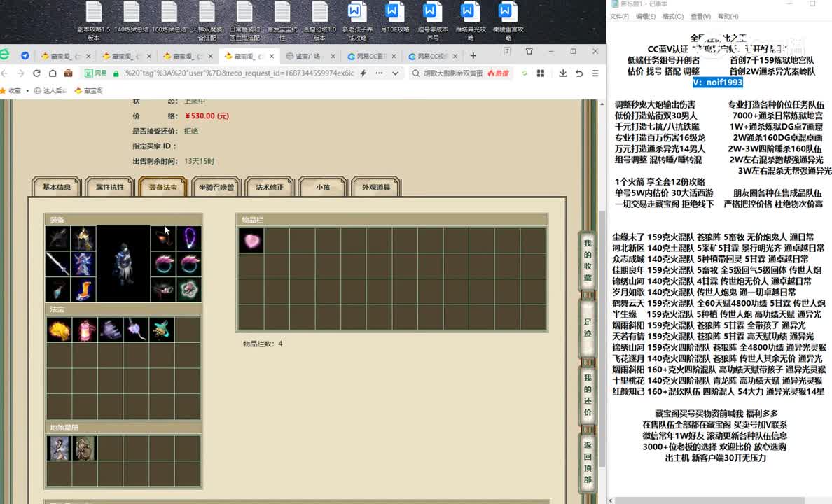Click the highlighted text V: noif1993
Image resolution: width=832 pixels, height=504 pixels.
coord(717,82)
